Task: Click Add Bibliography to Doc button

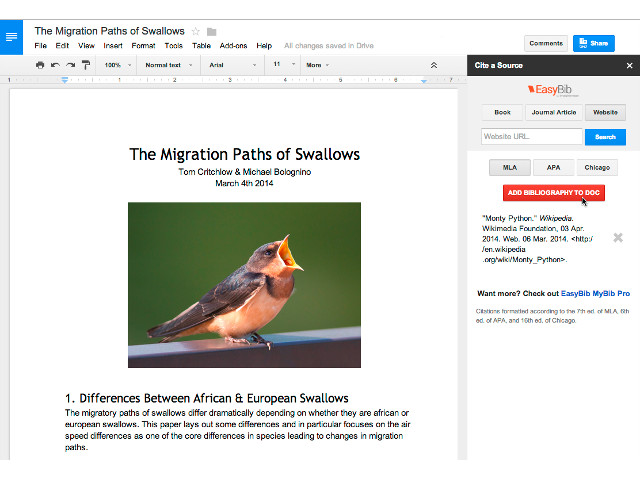Action: 553,192
